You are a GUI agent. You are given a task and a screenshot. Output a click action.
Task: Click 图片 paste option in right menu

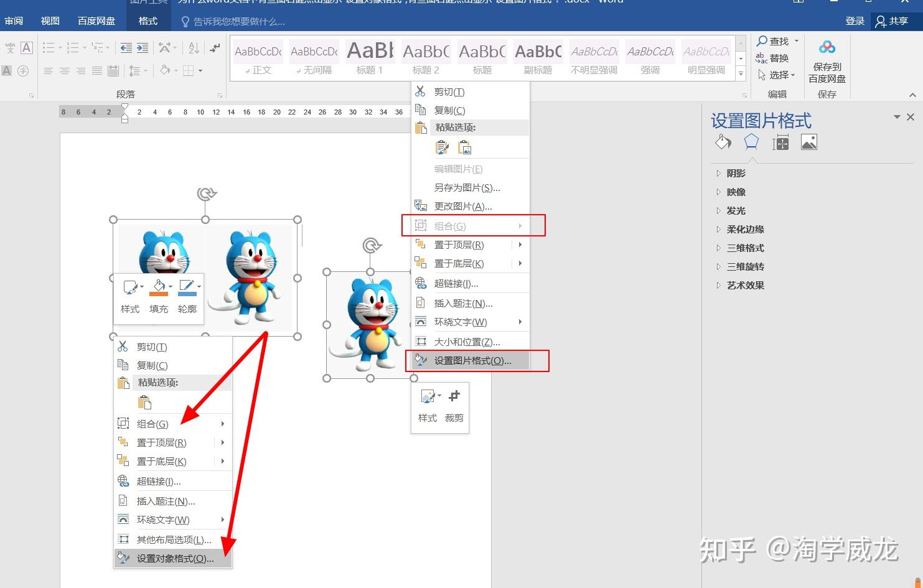tap(465, 147)
